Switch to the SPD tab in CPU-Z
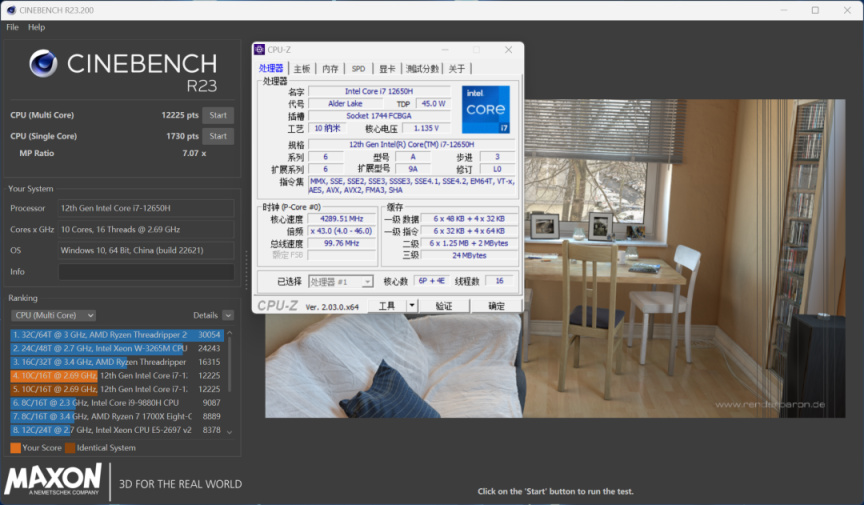The height and width of the screenshot is (505, 864). (x=359, y=69)
